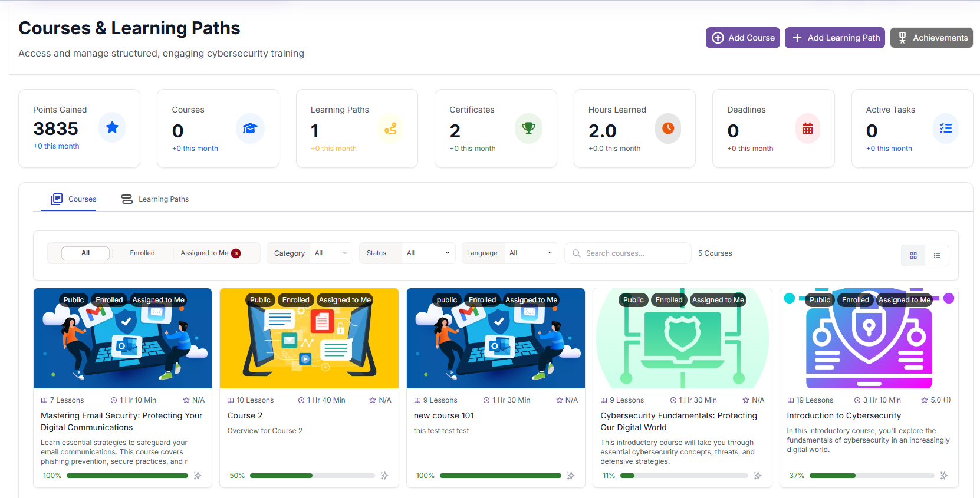Click sparkle icon on Introduction to Cybersecurity card

(944, 476)
